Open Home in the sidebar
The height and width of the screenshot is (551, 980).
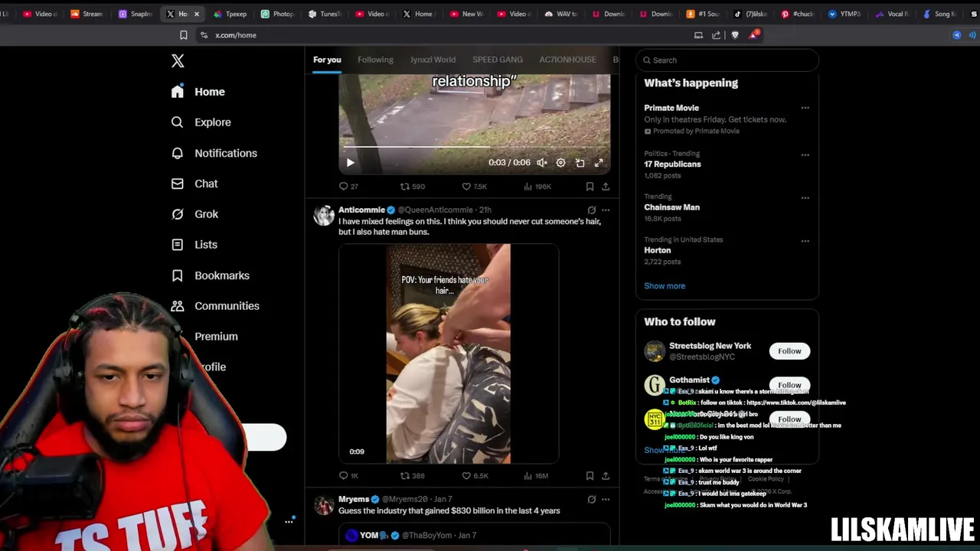click(x=198, y=92)
